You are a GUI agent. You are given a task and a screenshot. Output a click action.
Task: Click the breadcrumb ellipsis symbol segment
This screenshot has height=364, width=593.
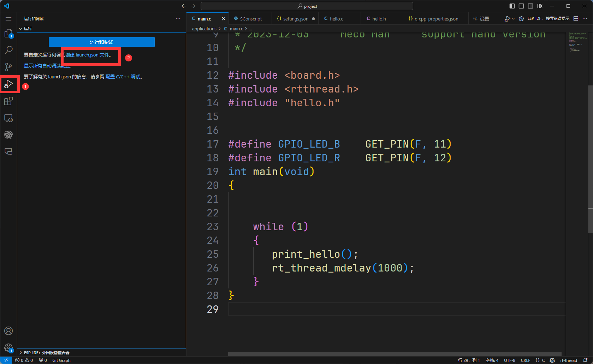[x=250, y=29]
